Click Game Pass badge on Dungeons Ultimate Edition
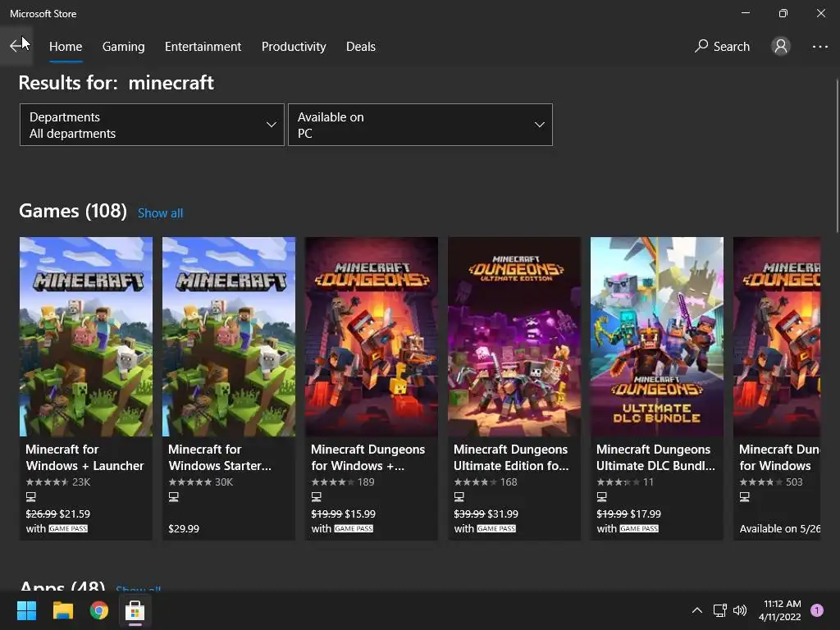 coord(496,529)
